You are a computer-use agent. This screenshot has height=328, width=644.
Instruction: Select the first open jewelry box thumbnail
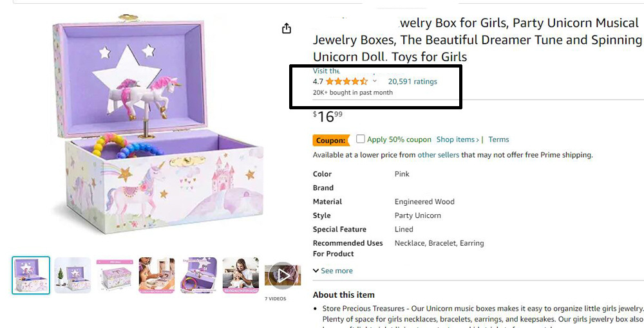pos(31,275)
